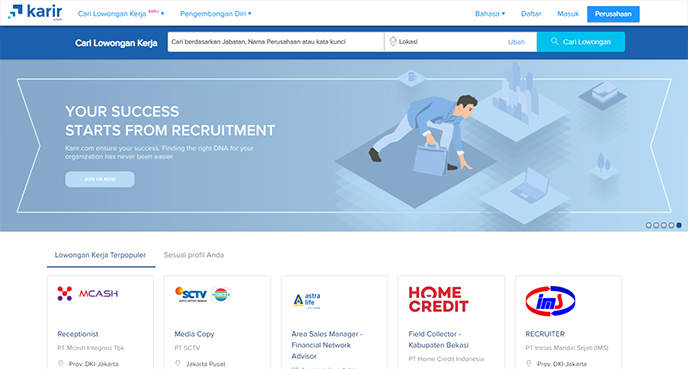Screen dimensions: 688x369
Task: Open Area Sales Manager job listing
Action: point(327,345)
